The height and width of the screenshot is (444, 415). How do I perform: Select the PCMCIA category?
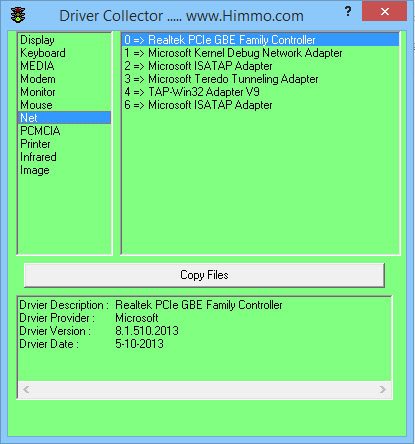[64, 131]
